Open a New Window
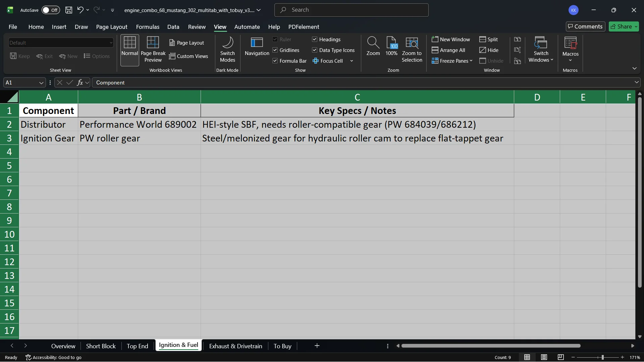 tap(451, 40)
